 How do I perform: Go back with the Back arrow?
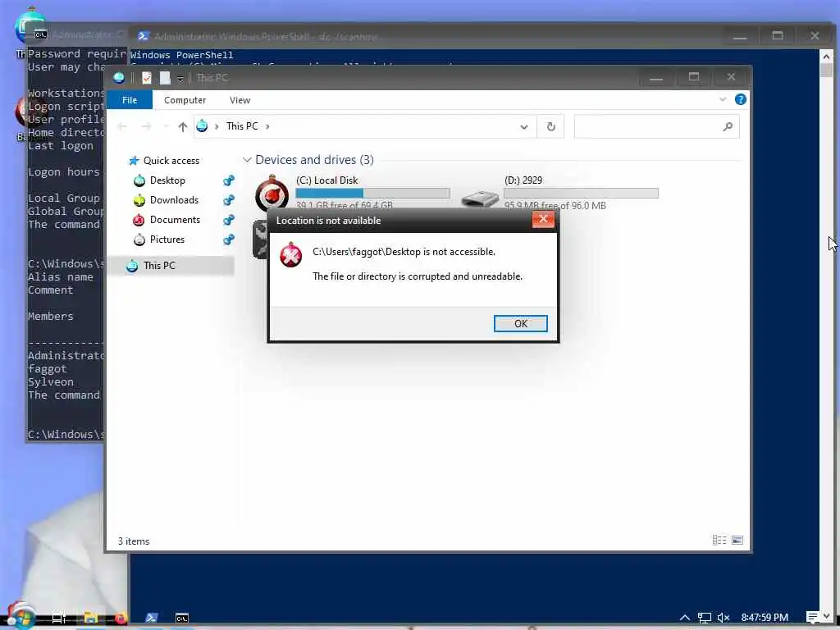pos(122,126)
